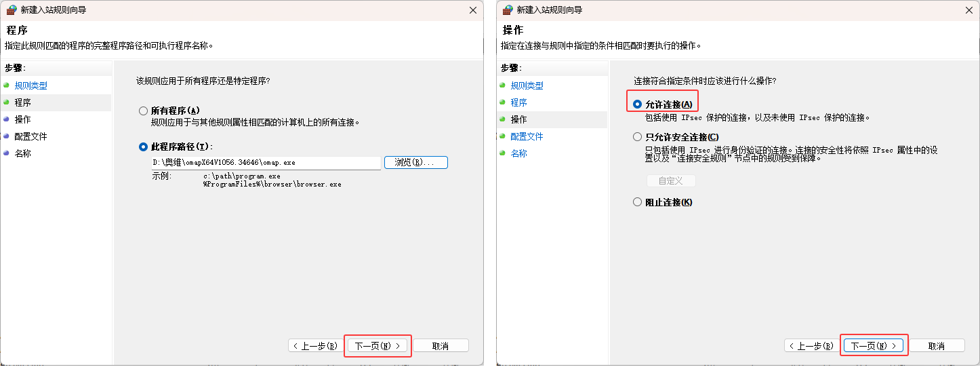Screen dimensions: 980x367
Task: Click 下一页 in the 程序 wizard window
Action: [x=378, y=345]
